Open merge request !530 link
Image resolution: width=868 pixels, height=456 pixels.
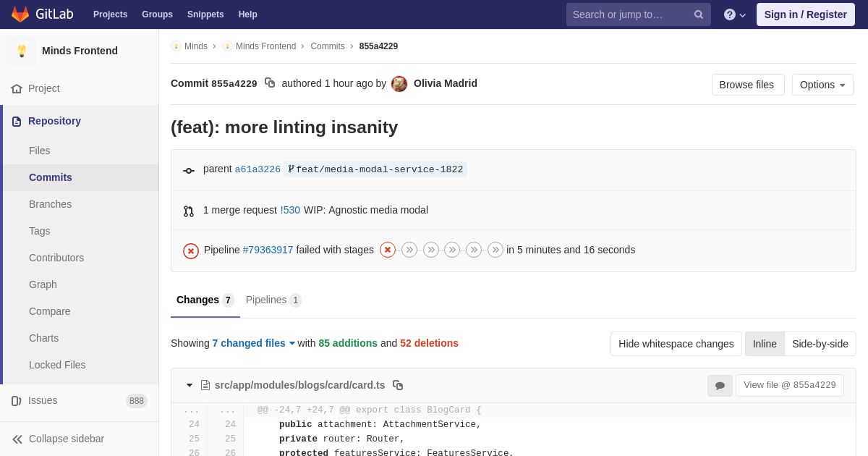tap(290, 210)
